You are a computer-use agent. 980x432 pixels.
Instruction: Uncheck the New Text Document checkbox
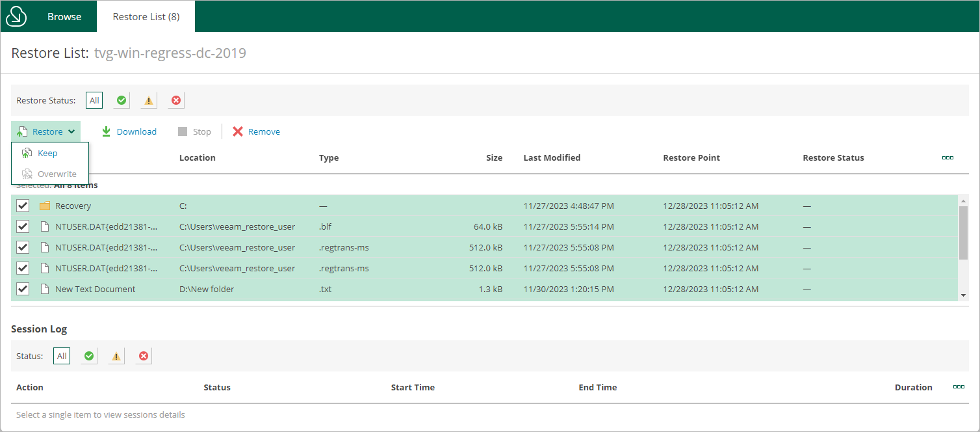point(23,289)
